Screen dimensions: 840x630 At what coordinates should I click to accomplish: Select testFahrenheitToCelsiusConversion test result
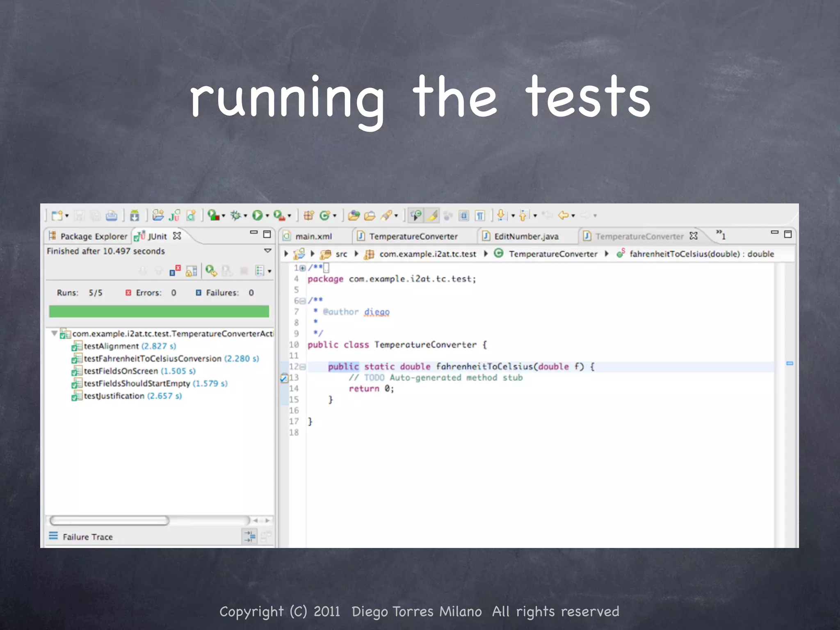click(153, 358)
